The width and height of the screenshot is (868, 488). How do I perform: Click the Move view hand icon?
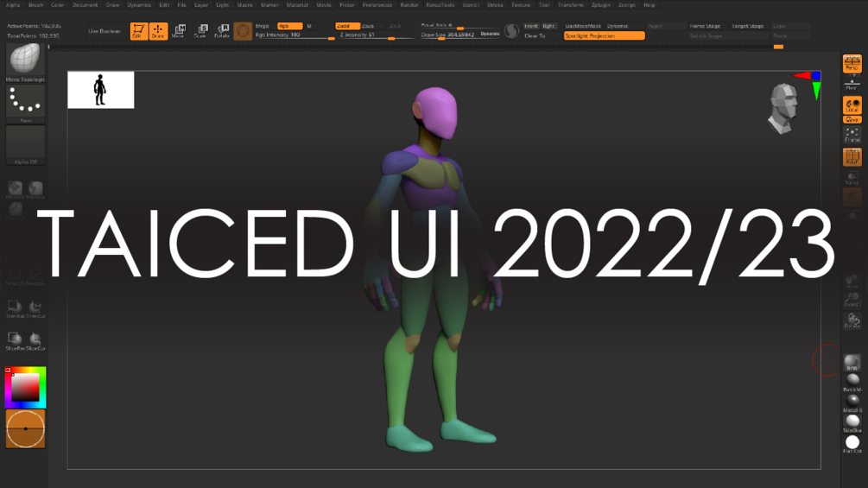(x=852, y=281)
